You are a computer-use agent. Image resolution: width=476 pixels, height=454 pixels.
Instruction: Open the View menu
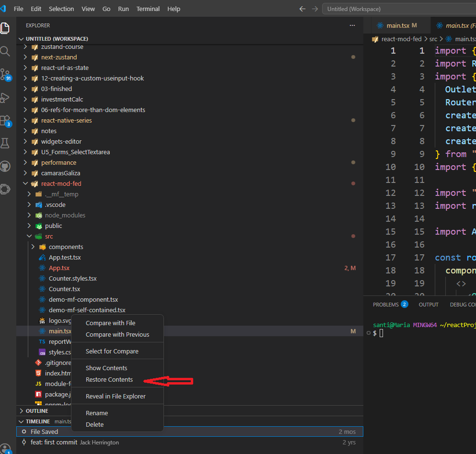pyautogui.click(x=88, y=9)
